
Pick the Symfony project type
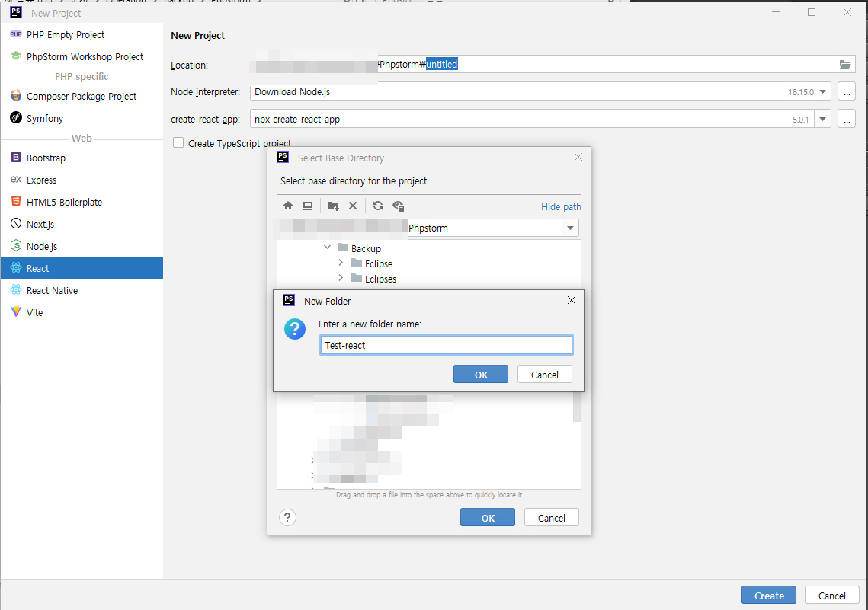coord(82,118)
